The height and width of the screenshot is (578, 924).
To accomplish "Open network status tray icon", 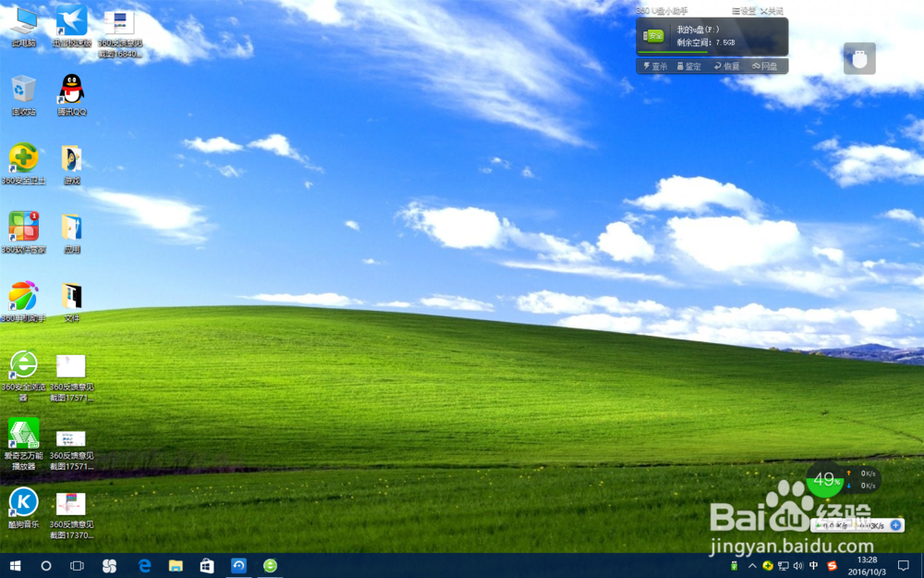I will (784, 566).
